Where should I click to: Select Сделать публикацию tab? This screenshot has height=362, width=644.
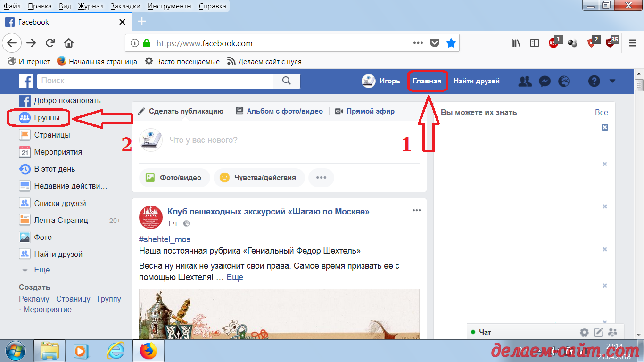click(x=181, y=111)
